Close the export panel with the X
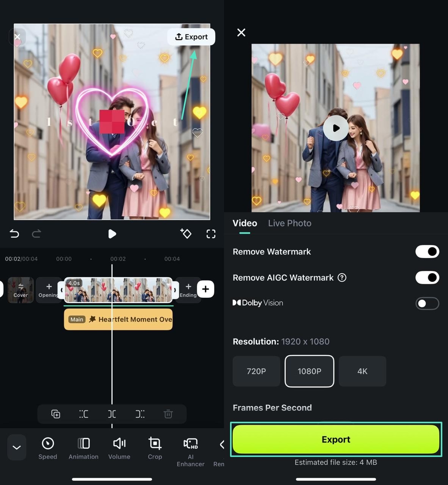 pos(241,33)
